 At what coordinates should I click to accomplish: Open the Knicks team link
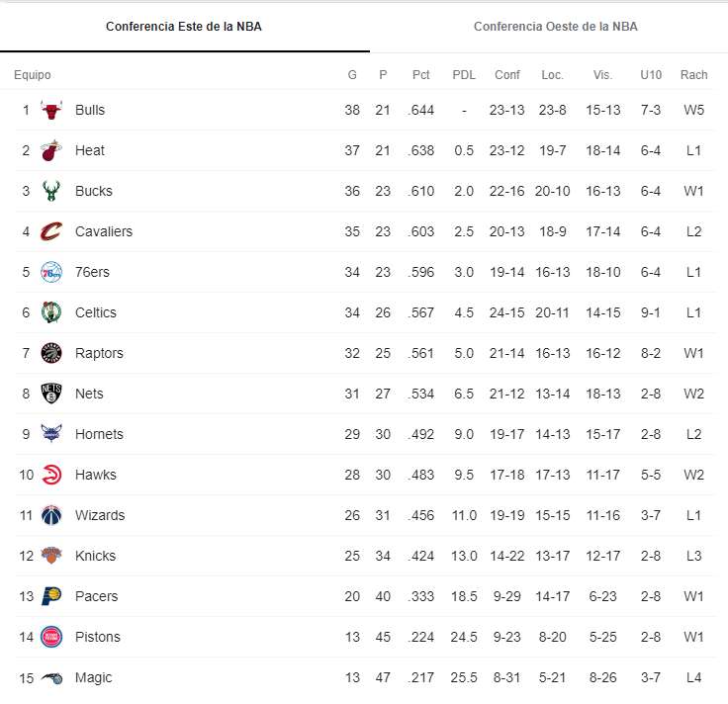pyautogui.click(x=95, y=556)
